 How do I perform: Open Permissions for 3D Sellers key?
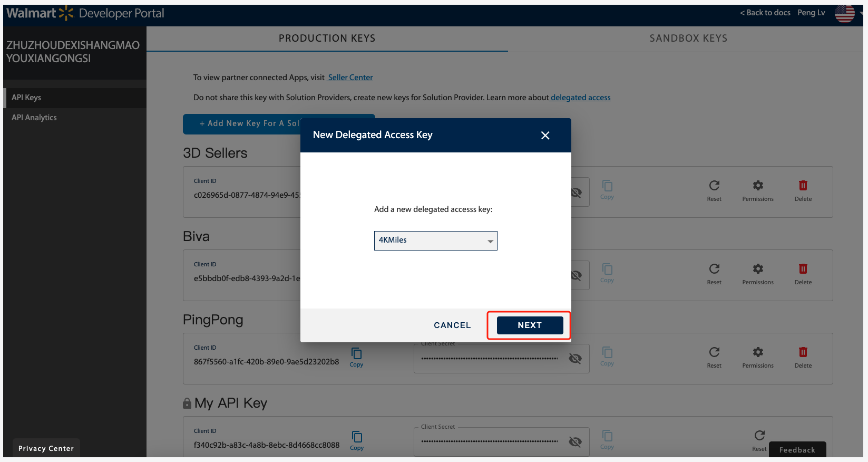(758, 191)
